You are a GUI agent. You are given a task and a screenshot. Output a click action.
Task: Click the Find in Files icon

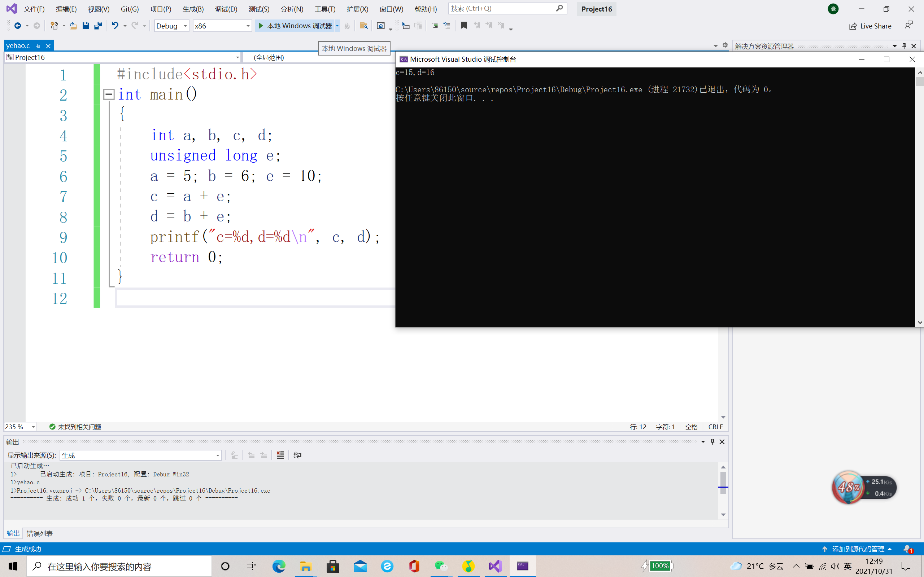pos(363,26)
